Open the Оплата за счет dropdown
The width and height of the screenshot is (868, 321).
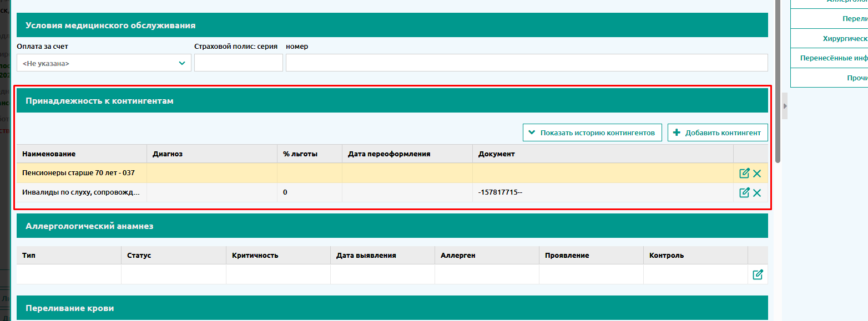(104, 63)
